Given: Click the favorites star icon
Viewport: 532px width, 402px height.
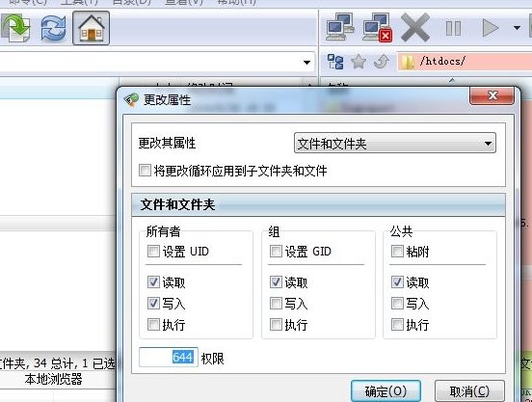Looking at the screenshot, I should tap(359, 62).
